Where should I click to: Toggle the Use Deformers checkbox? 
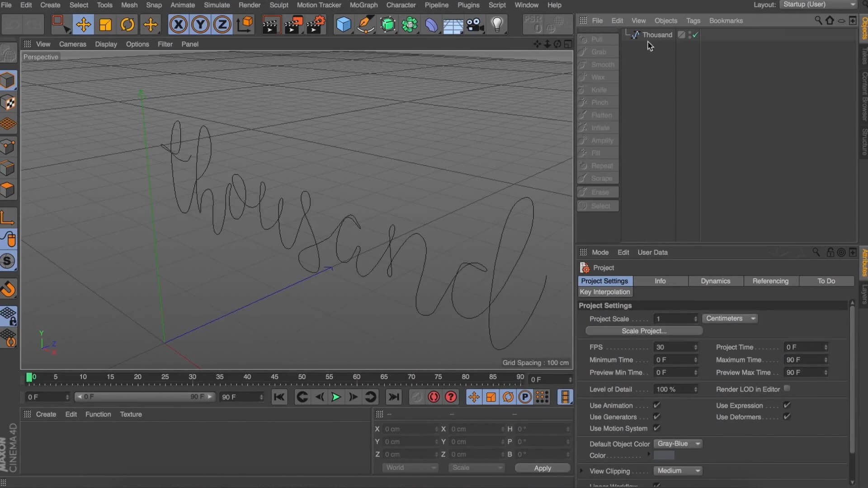(787, 417)
